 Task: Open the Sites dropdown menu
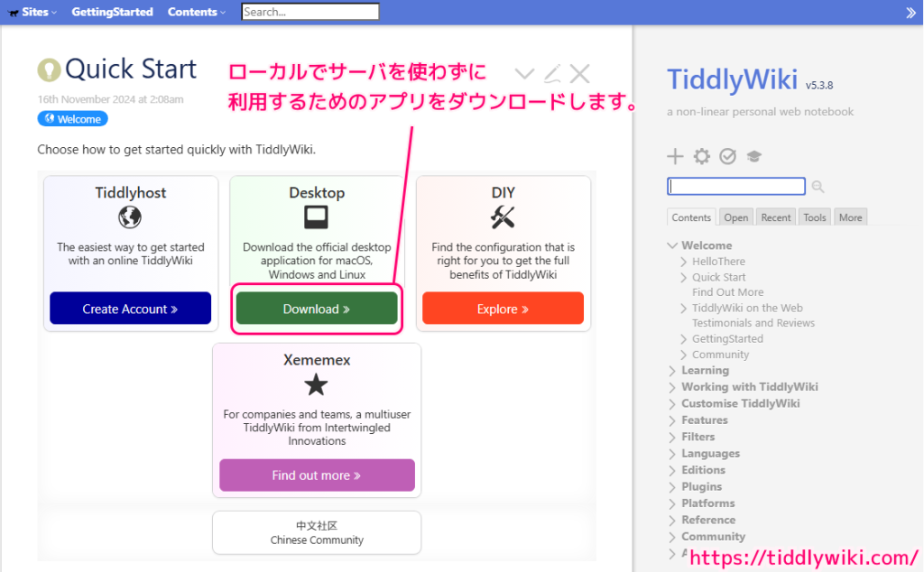click(x=32, y=12)
